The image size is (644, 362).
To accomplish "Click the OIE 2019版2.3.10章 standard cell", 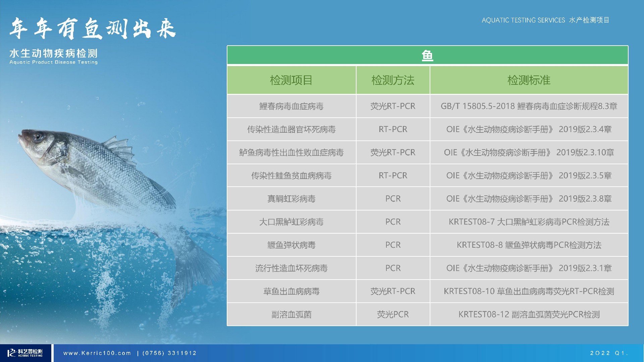I will point(529,153).
